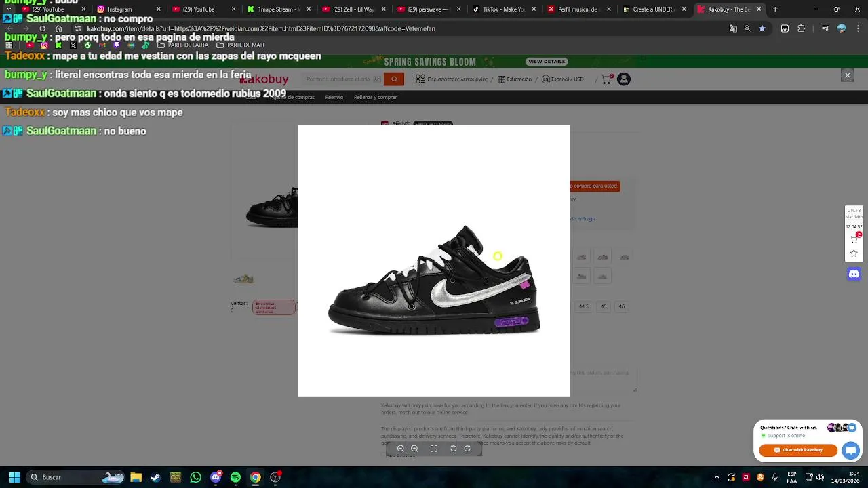Open the user account avatar

[624, 79]
